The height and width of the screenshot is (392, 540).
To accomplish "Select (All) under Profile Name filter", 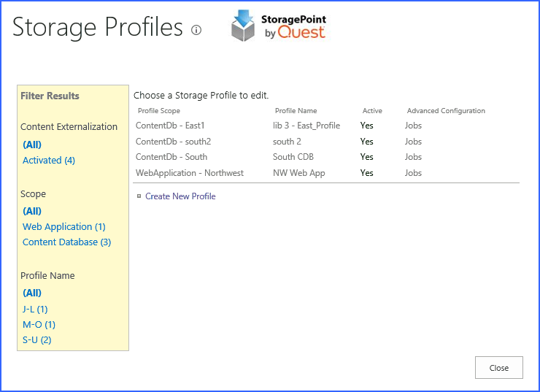I will pyautogui.click(x=32, y=293).
